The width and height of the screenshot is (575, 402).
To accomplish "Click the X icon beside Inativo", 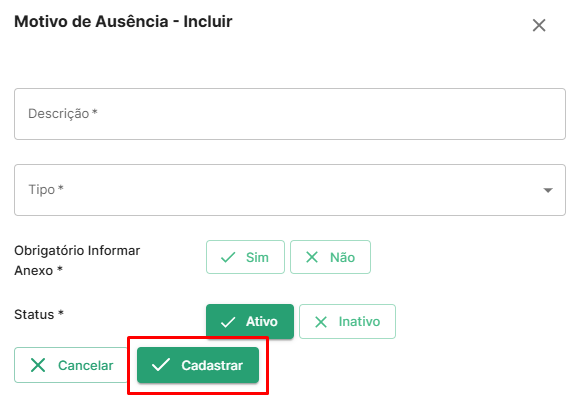I will pos(321,322).
